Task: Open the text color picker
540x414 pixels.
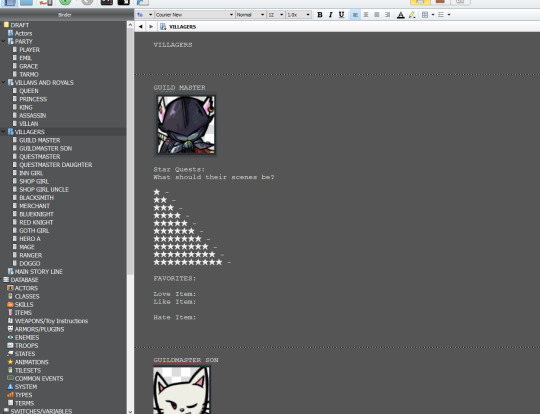Action: tap(401, 15)
